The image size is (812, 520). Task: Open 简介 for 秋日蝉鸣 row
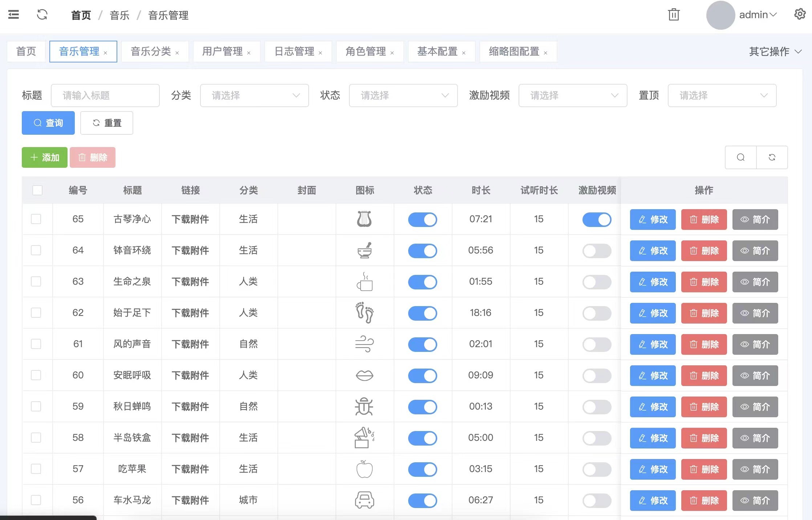tap(755, 407)
